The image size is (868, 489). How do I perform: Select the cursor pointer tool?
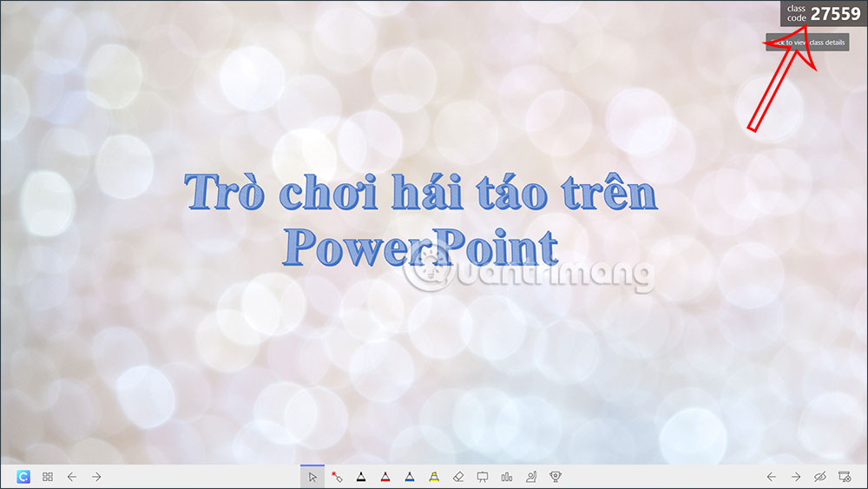312,477
